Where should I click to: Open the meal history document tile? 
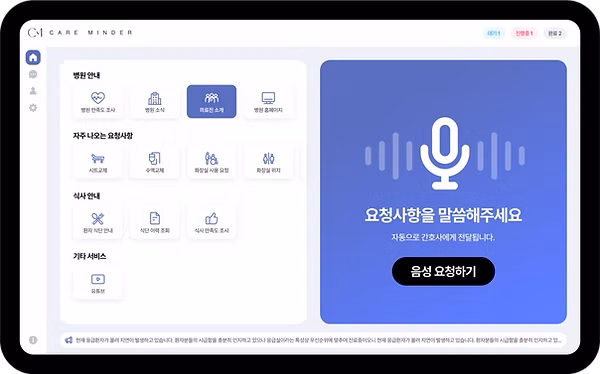[x=155, y=222]
